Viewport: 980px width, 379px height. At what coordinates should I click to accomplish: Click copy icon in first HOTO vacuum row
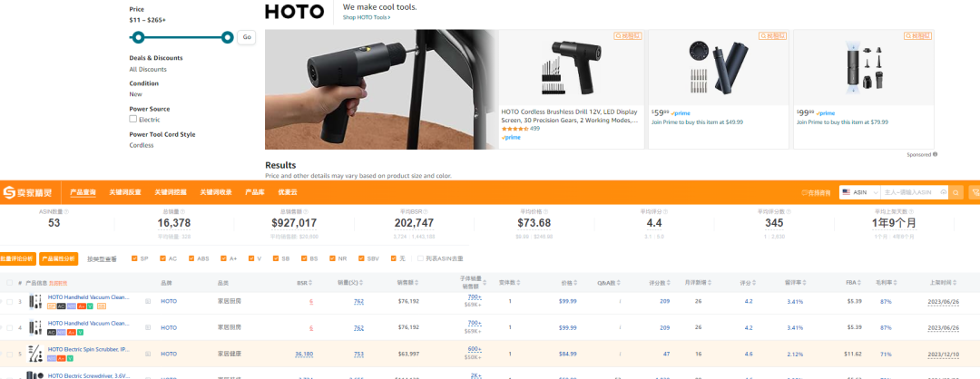148,300
